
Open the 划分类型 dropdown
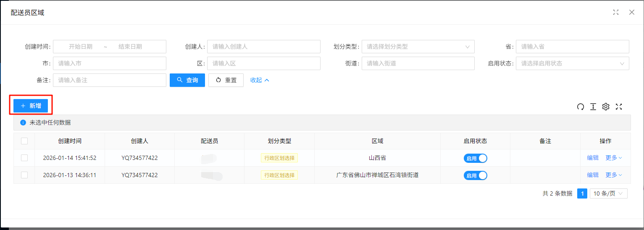(x=418, y=47)
